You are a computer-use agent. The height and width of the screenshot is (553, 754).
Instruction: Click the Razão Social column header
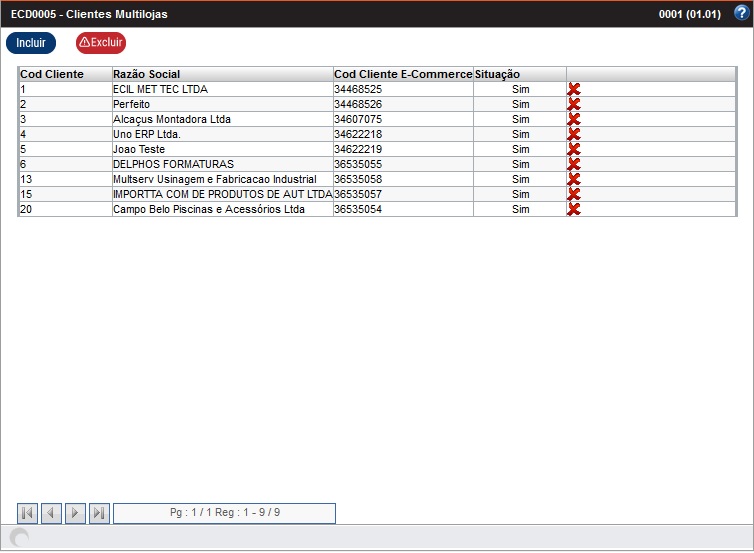pos(147,74)
